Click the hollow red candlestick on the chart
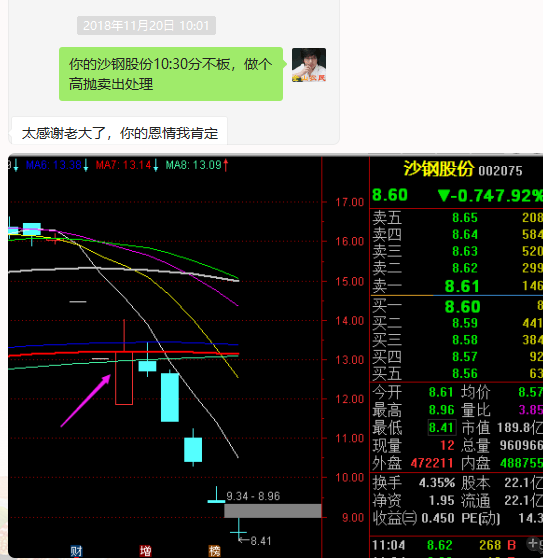 pos(124,378)
